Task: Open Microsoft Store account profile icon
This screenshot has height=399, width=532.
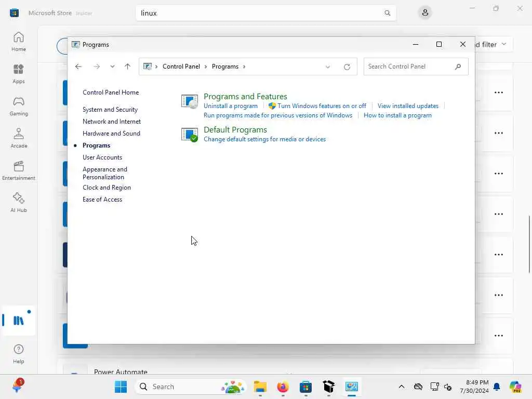Action: click(x=425, y=13)
